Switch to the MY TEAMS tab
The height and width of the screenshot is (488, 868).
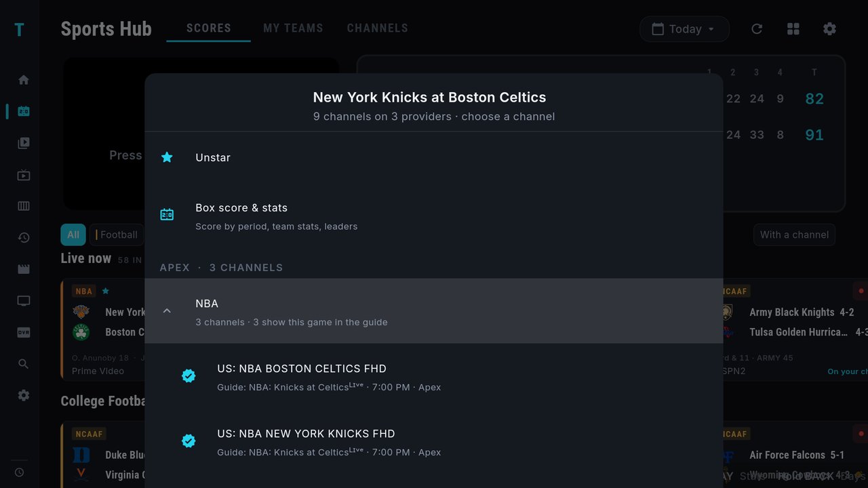(x=293, y=28)
